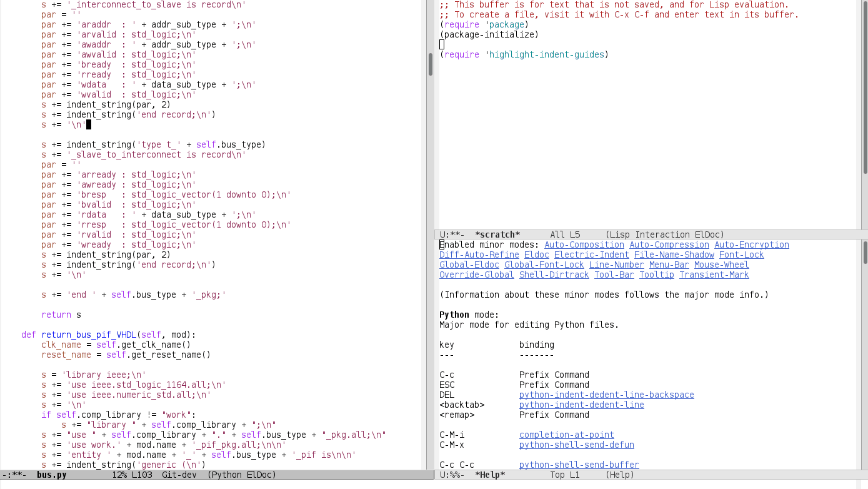
Task: Open the Auto-Compression minor mode link
Action: point(669,245)
